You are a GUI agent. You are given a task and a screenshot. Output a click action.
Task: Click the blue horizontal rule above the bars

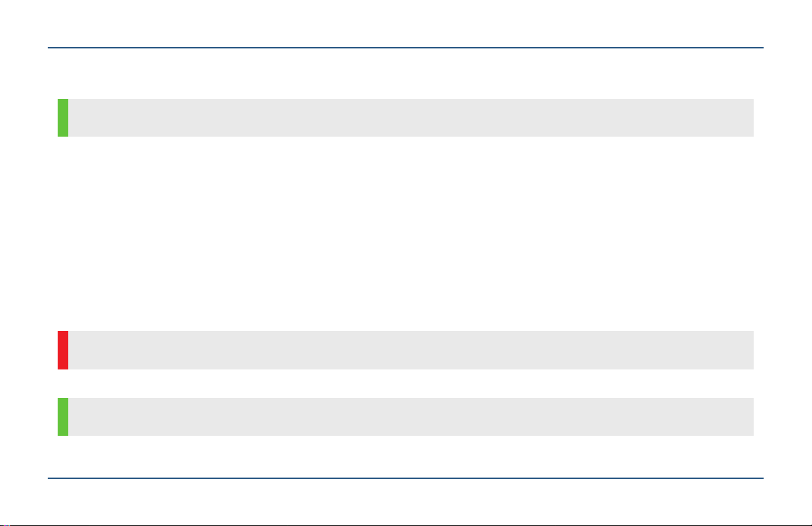(406, 48)
